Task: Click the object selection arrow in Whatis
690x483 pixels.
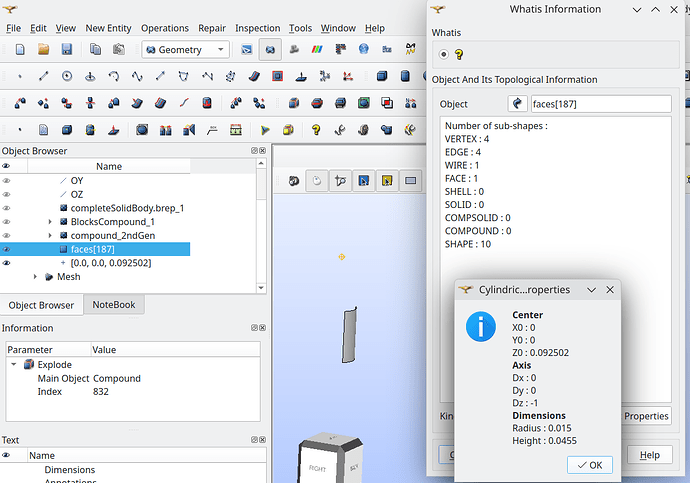Action: 518,104
